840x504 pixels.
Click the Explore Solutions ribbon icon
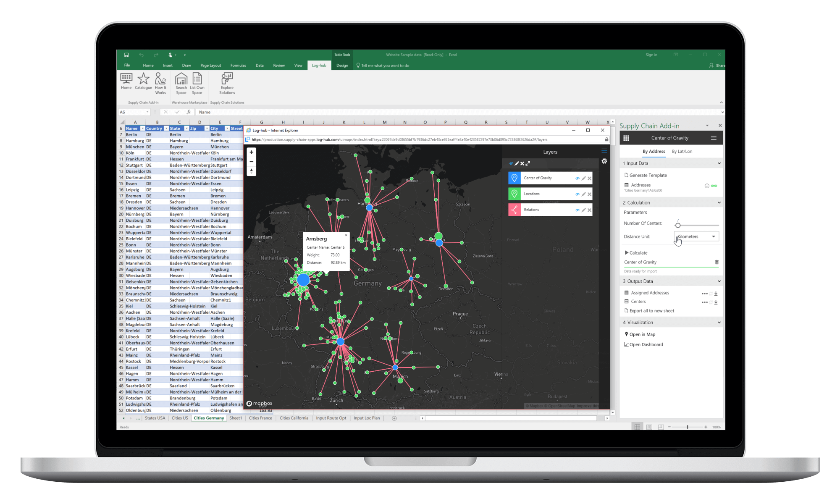point(227,79)
